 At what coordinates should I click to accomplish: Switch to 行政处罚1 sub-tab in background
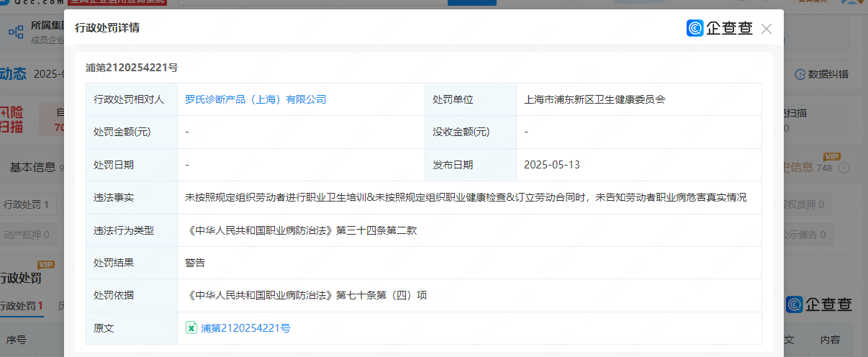[22, 306]
